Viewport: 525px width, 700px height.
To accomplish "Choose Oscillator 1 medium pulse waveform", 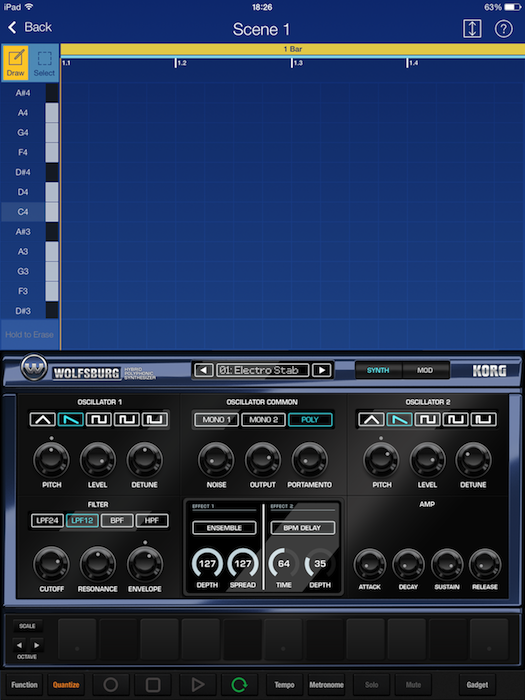I will 127,419.
